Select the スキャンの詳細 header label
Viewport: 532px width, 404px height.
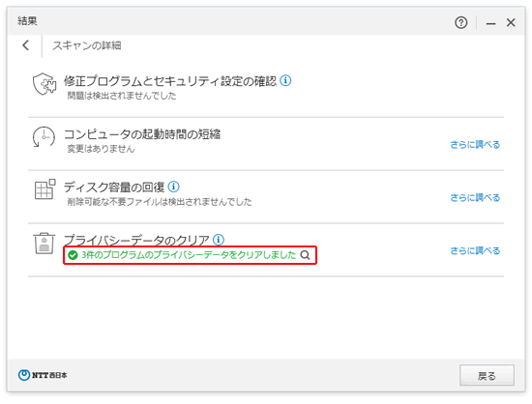tap(87, 45)
